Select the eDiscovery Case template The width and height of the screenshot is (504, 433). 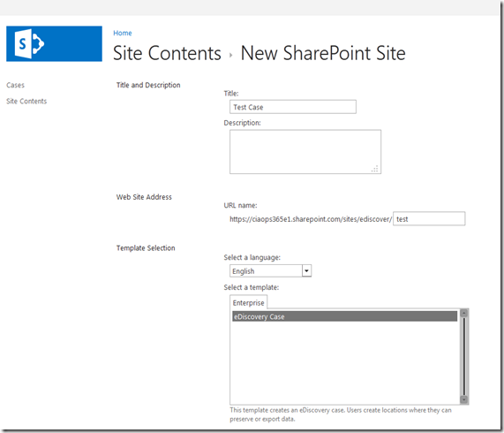click(344, 316)
